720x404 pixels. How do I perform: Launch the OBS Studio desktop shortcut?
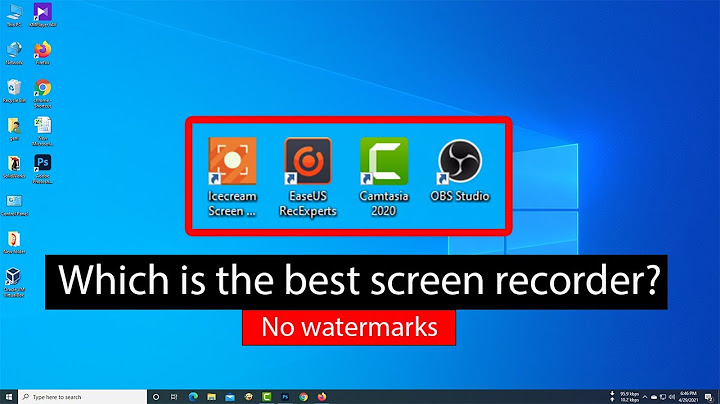pos(460,170)
